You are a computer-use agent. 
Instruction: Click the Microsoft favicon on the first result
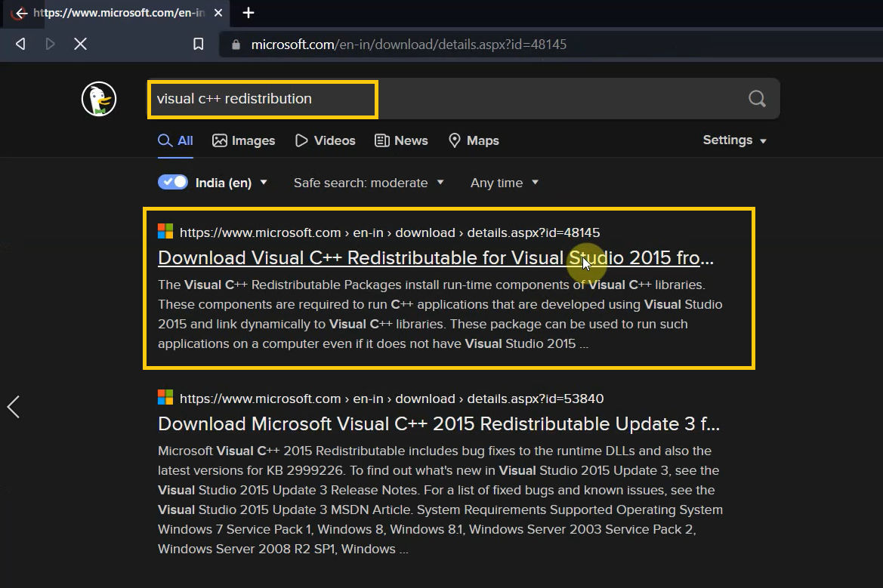(164, 231)
